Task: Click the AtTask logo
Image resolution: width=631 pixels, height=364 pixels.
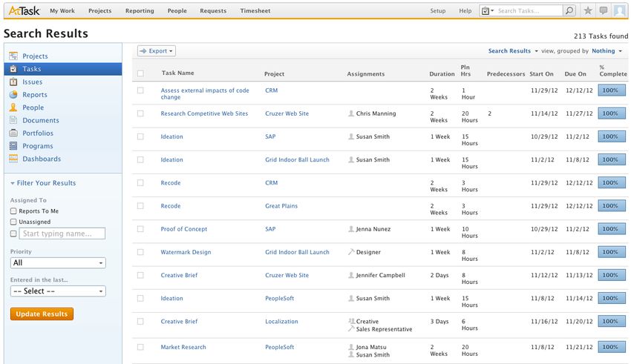Action: click(x=24, y=11)
